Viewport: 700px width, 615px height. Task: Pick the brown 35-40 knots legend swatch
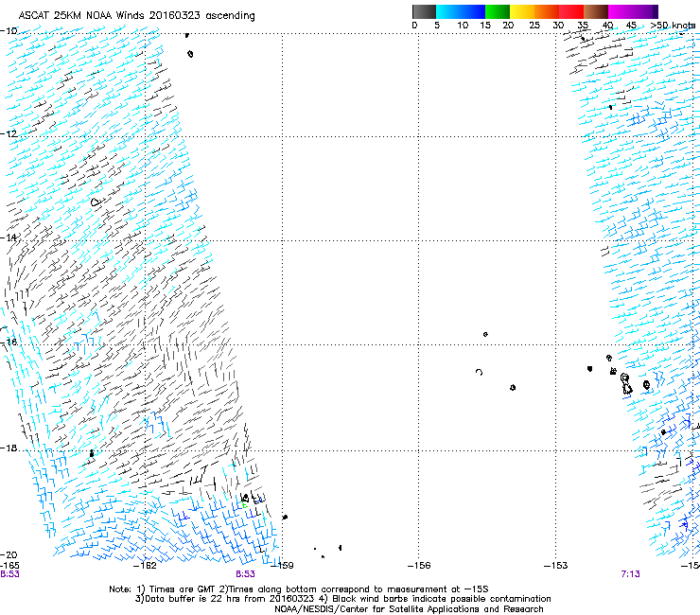click(x=596, y=11)
